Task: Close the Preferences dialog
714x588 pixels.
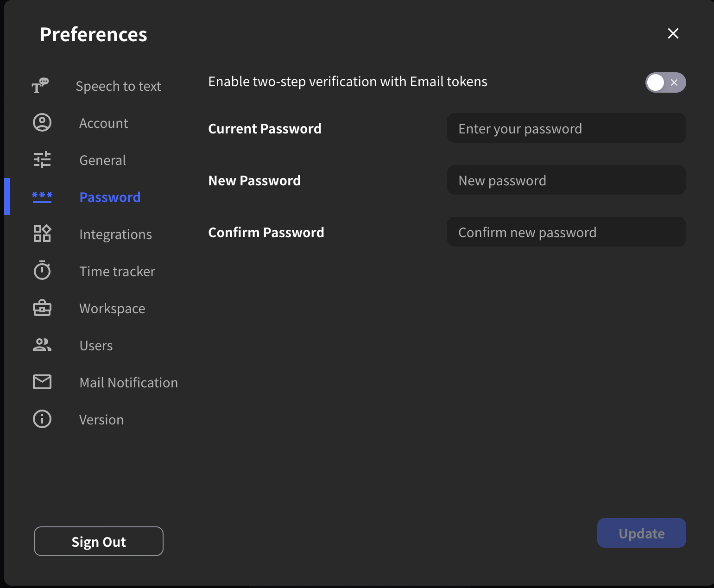Action: click(x=673, y=33)
